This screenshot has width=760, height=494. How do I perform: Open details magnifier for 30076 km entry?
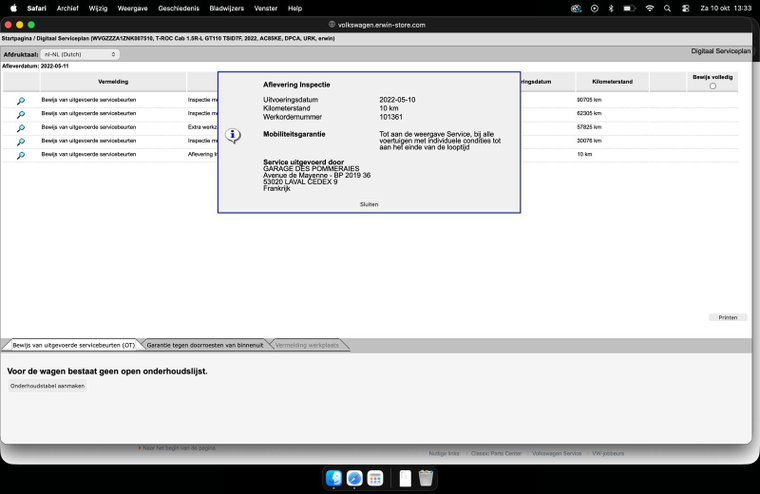pos(21,142)
